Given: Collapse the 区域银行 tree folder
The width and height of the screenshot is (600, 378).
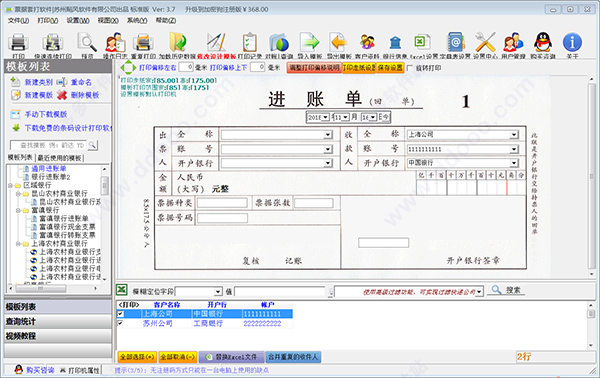Looking at the screenshot, I should point(11,185).
